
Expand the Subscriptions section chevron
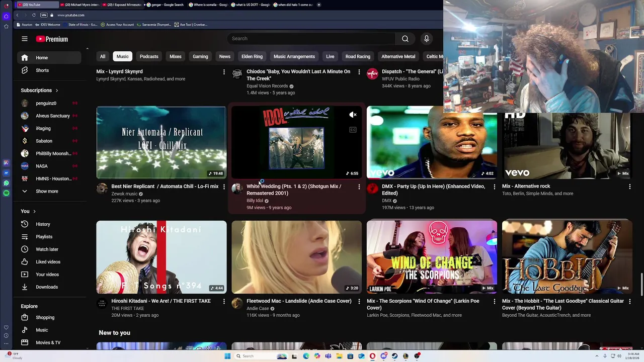56,90
